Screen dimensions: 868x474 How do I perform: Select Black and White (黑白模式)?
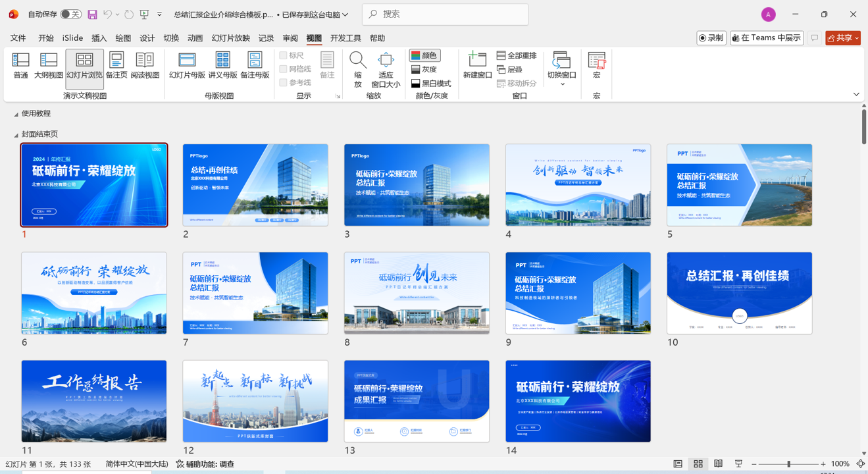(x=431, y=84)
